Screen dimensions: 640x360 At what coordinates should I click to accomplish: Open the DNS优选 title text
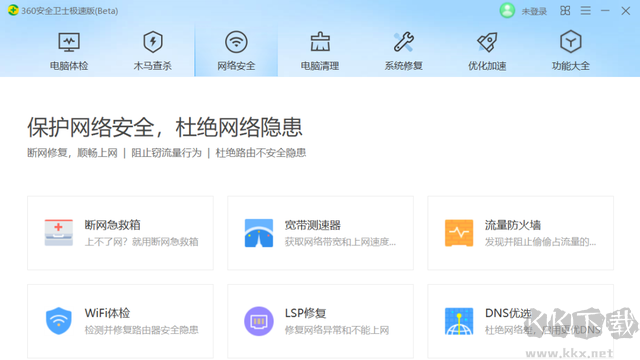pyautogui.click(x=508, y=313)
